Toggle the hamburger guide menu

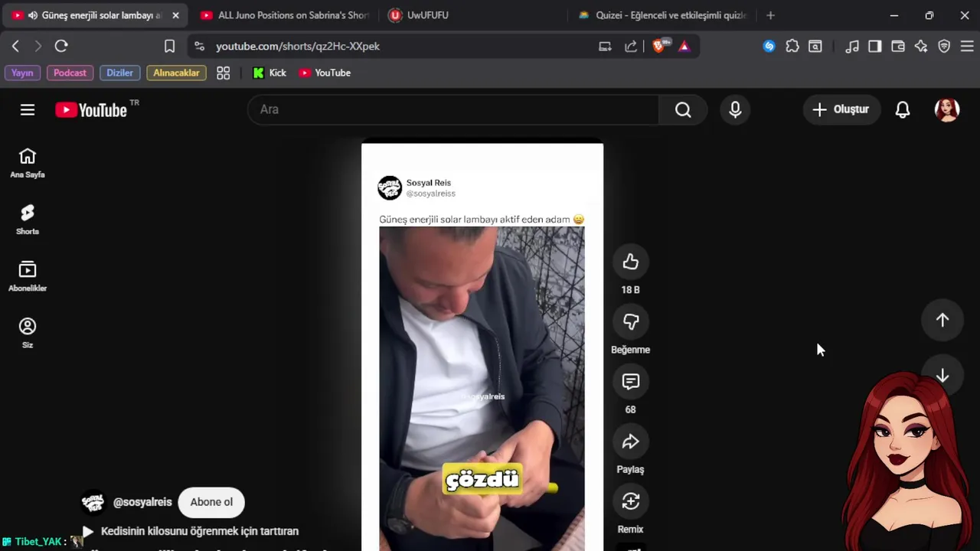pos(28,109)
